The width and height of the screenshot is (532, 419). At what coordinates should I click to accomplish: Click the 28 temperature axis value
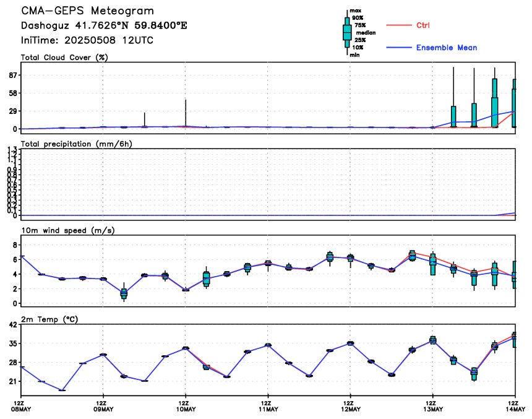coord(13,363)
